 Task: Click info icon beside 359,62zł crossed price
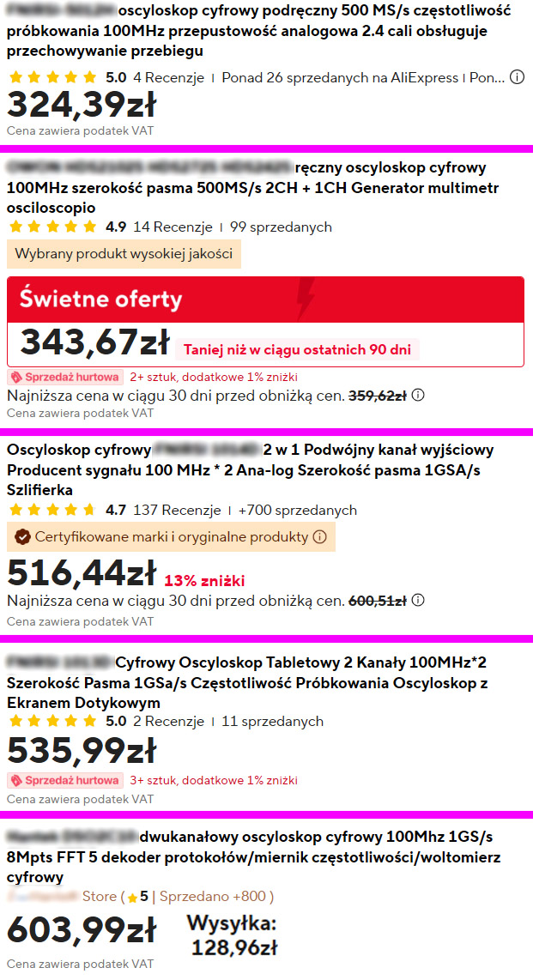(418, 396)
